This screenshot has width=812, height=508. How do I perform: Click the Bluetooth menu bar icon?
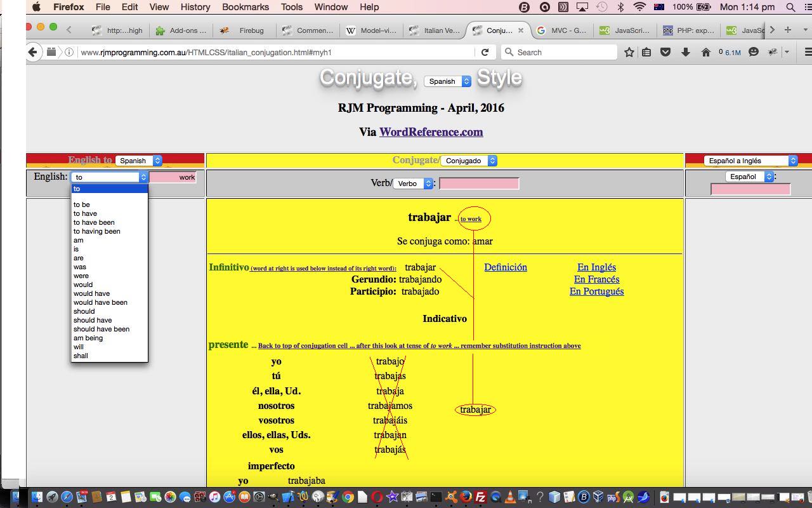621,7
